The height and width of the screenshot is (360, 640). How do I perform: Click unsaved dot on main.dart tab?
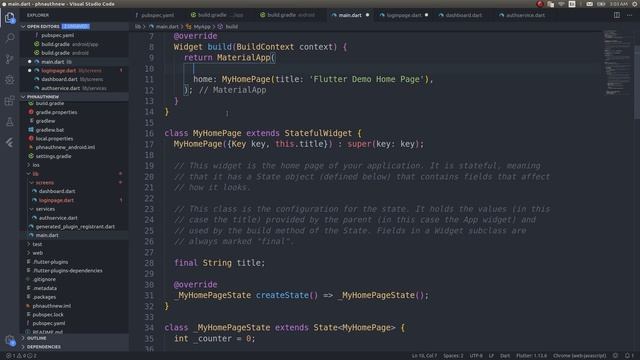pos(367,15)
